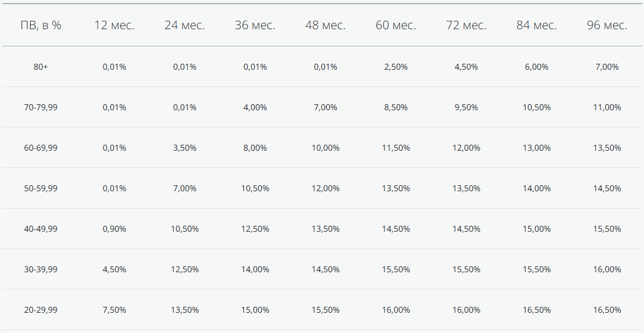Viewport: 644px width, 333px height.
Task: Click the "ПВ, в %" column header
Action: [x=41, y=26]
